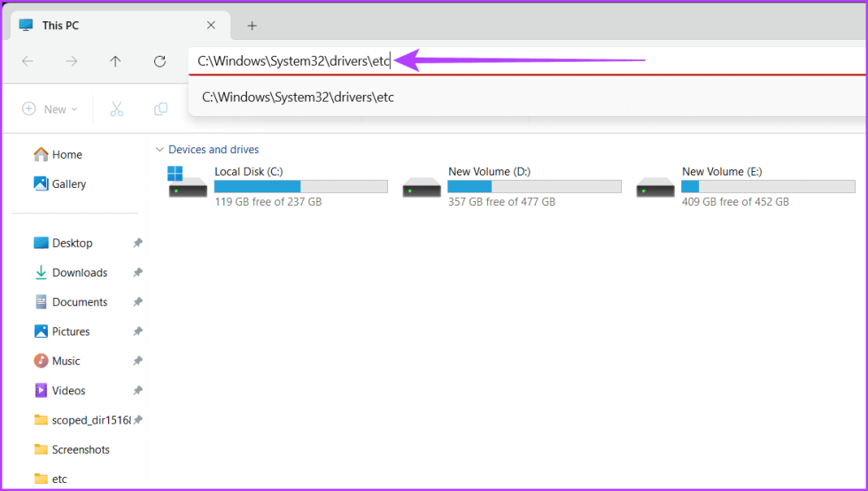Click the pin icon next to Music
This screenshot has width=868, height=491.
click(x=138, y=360)
